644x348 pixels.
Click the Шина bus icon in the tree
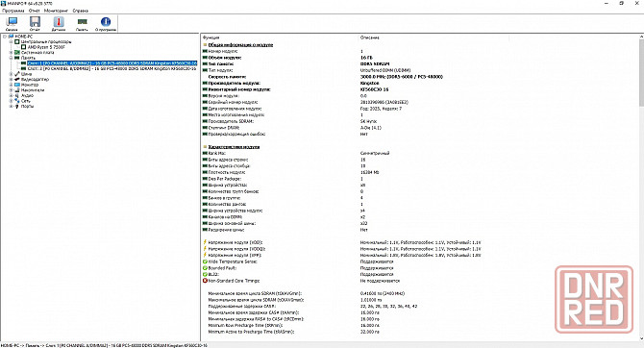click(17, 74)
